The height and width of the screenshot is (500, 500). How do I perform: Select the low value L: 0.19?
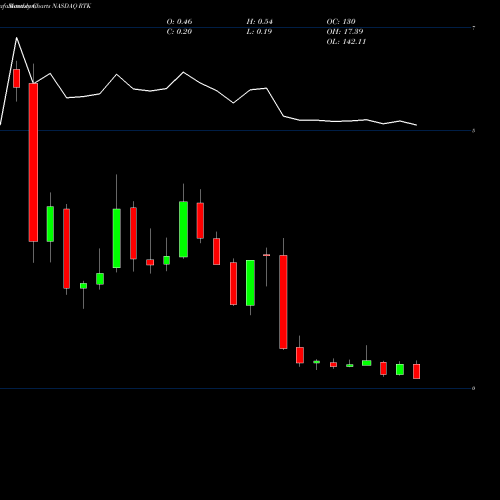click(x=259, y=31)
